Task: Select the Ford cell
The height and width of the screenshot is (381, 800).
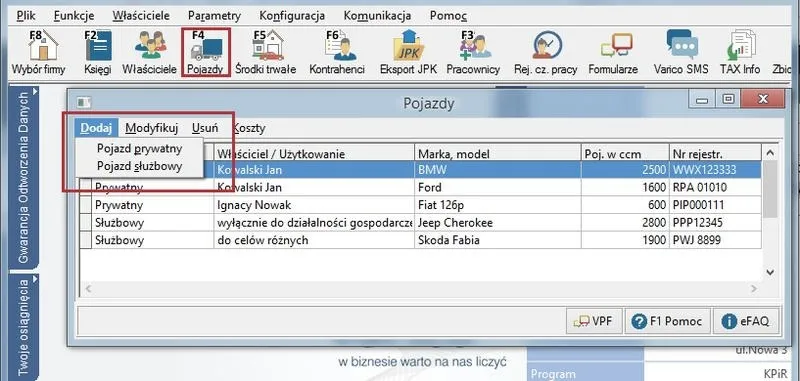Action: pyautogui.click(x=497, y=187)
